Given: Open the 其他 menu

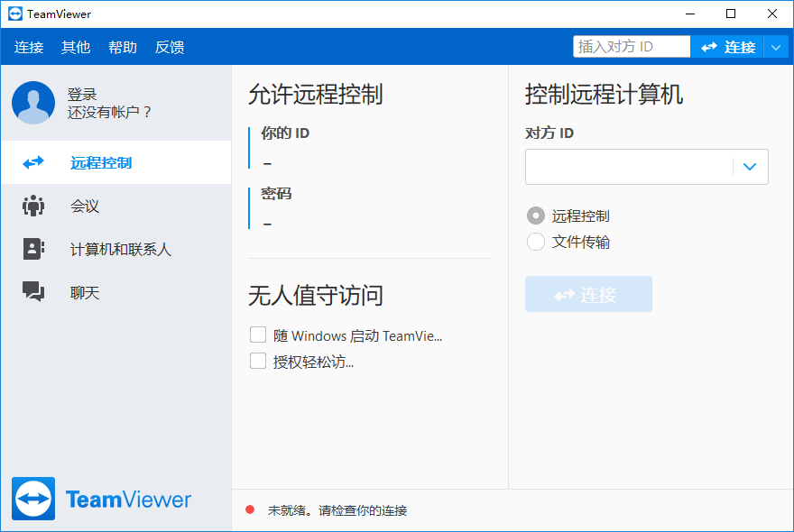Looking at the screenshot, I should pos(76,47).
